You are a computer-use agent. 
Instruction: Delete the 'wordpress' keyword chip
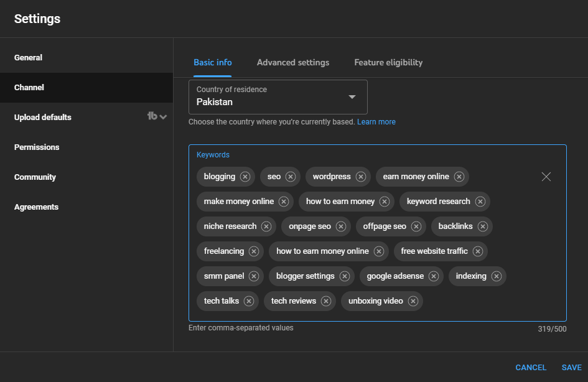pyautogui.click(x=361, y=177)
